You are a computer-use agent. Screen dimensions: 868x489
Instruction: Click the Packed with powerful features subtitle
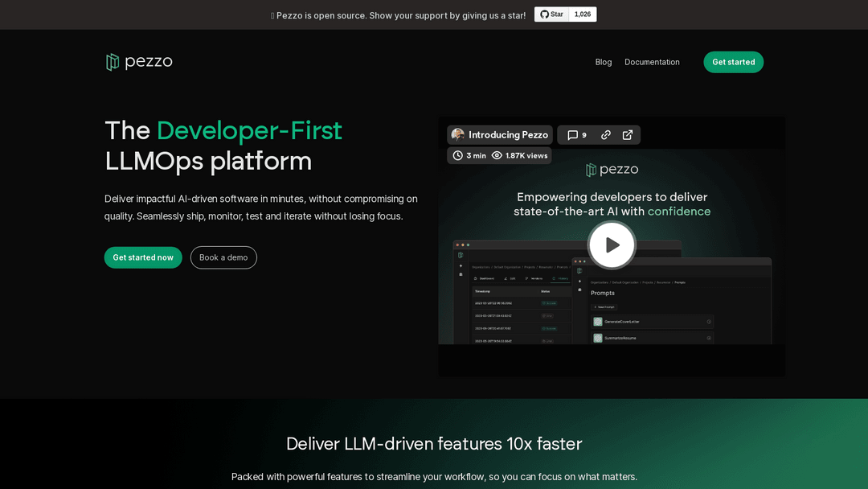[434, 477]
